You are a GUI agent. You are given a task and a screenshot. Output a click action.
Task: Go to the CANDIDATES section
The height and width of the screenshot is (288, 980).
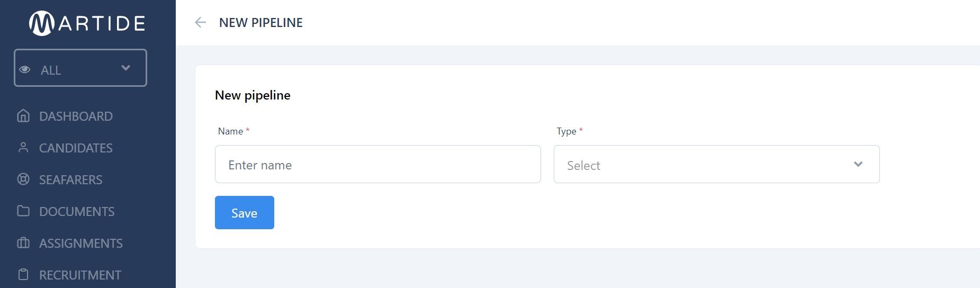76,148
